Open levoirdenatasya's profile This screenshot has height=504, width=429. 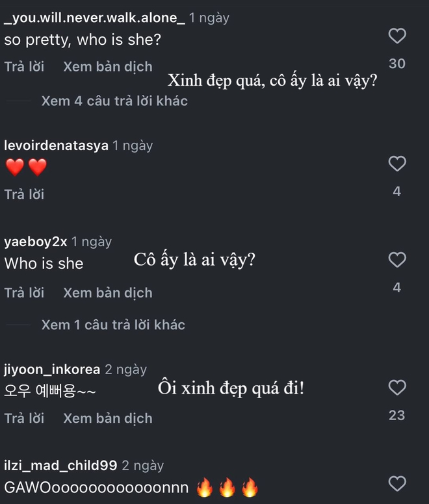[56, 145]
